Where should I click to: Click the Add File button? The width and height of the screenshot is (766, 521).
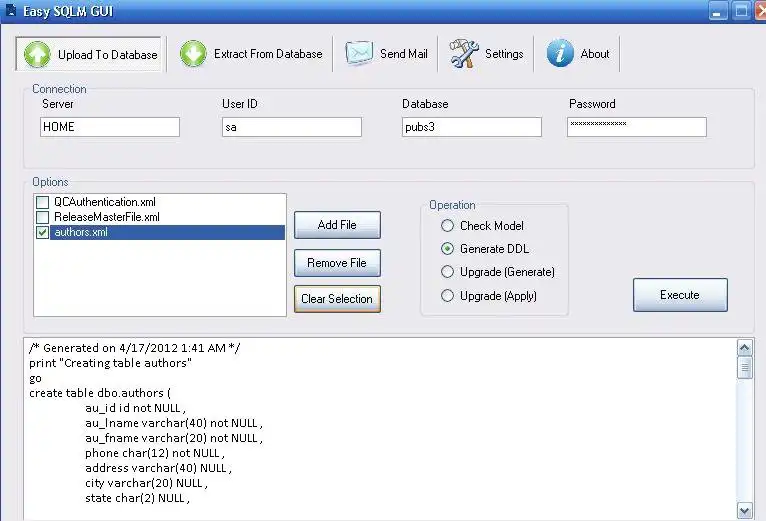(x=337, y=225)
